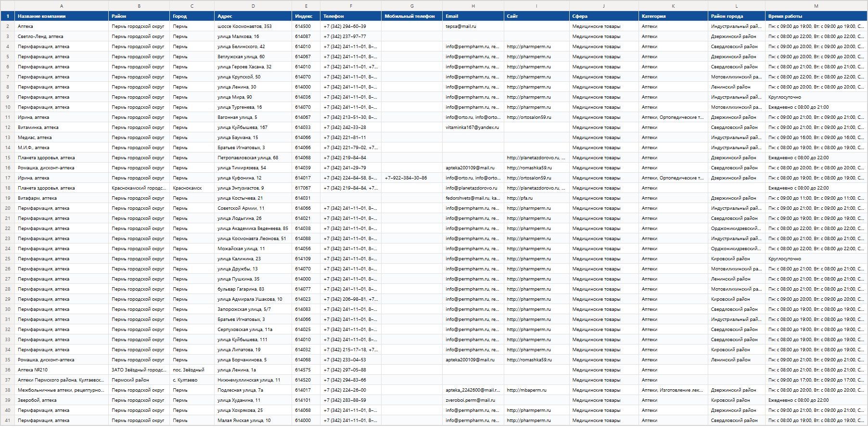Image resolution: width=868 pixels, height=434 pixels.
Task: Click the 'Сайт' header cell
Action: click(536, 16)
